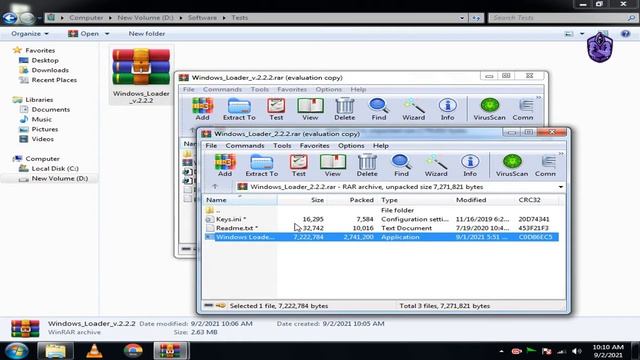The image size is (640, 360).
Task: Expand archive path dropdown in front WinRAR
Action: point(561,187)
